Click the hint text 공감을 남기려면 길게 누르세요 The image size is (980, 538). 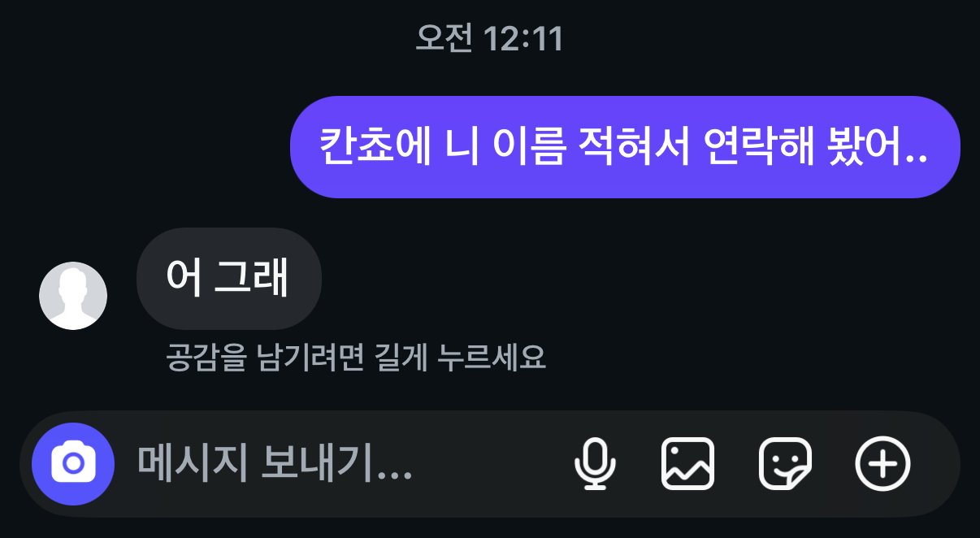(x=355, y=357)
